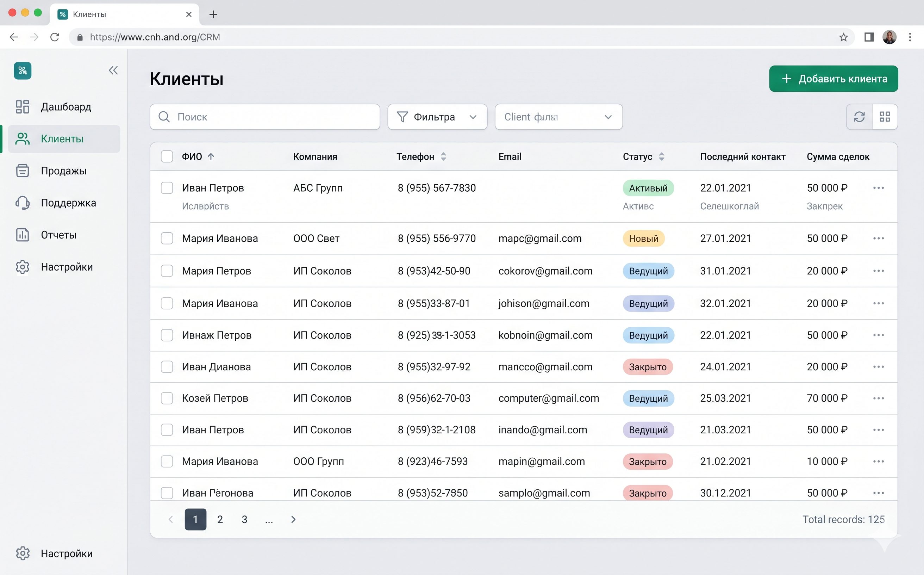Check the johison@gmail.com row checkbox

tap(167, 303)
